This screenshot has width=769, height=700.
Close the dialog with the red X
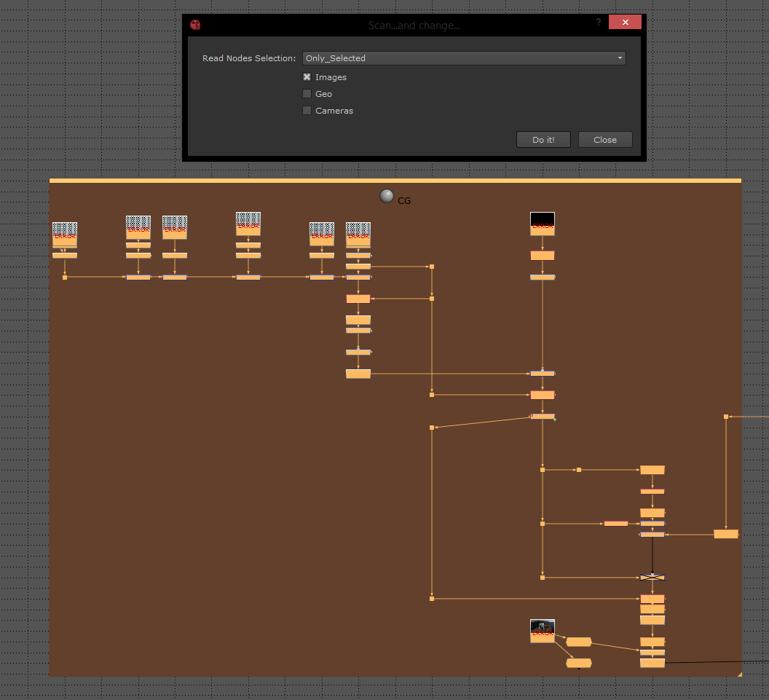coord(624,23)
